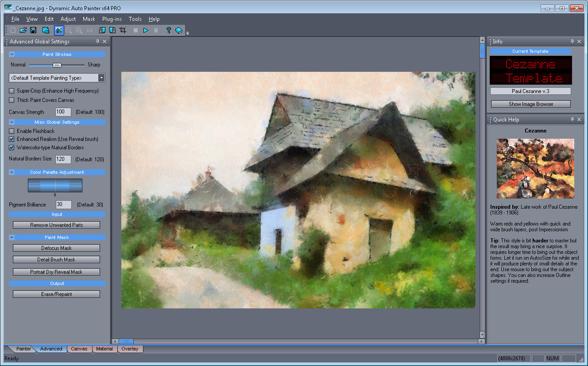Click the Normal to Sharp slider handle
Screen dimensions: 588x366
[x=57, y=65]
